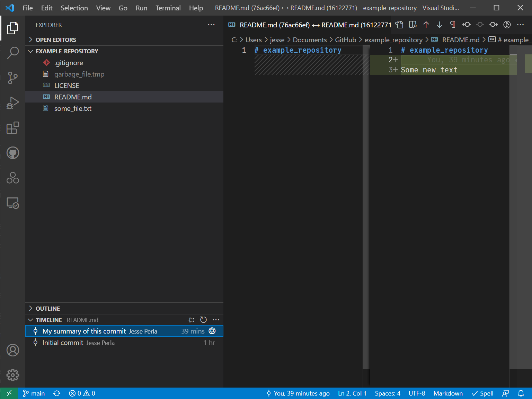Expand the Outline section
Viewport: 532px width, 399px height.
pos(48,309)
